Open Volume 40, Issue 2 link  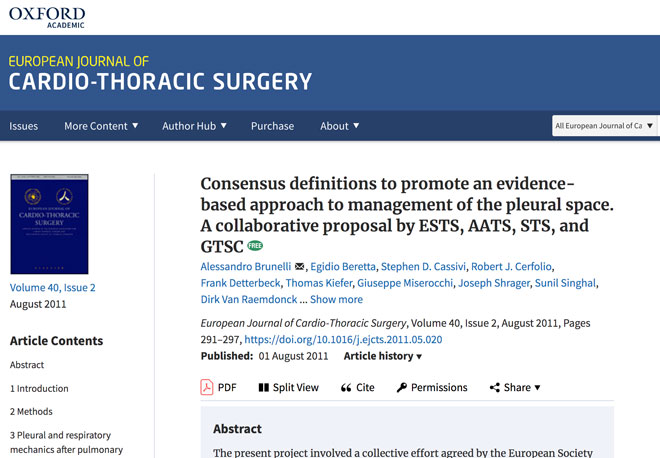tap(53, 288)
